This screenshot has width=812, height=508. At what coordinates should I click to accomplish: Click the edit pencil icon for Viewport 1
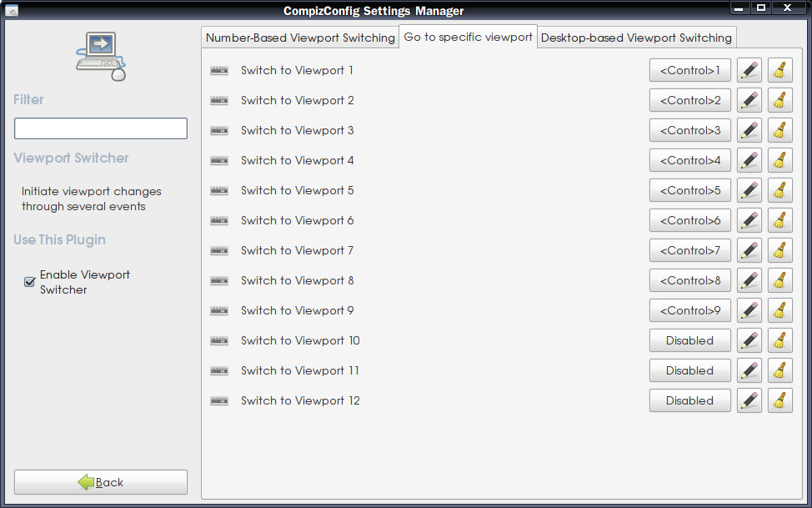(x=749, y=71)
